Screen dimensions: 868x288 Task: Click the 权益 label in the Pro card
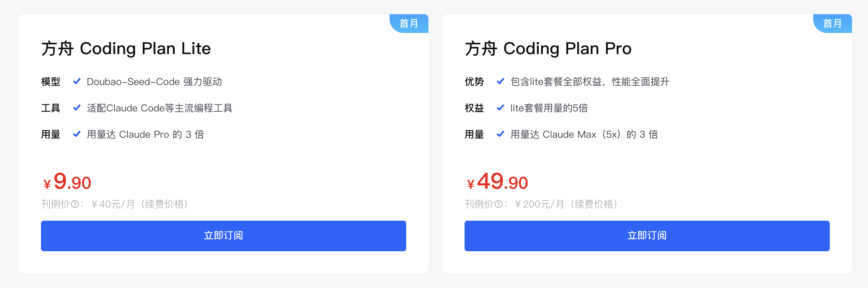(474, 108)
